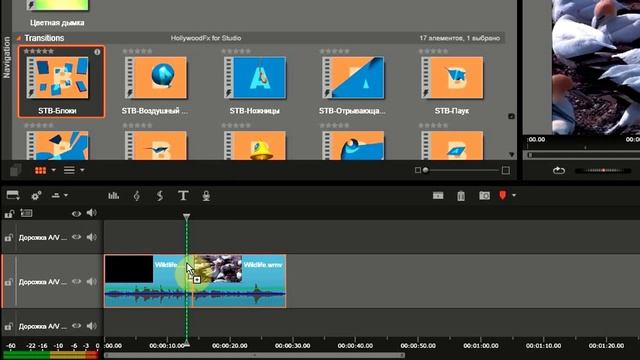Click the 'Цветная дымка' item label
This screenshot has height=360, width=640.
[x=57, y=23]
